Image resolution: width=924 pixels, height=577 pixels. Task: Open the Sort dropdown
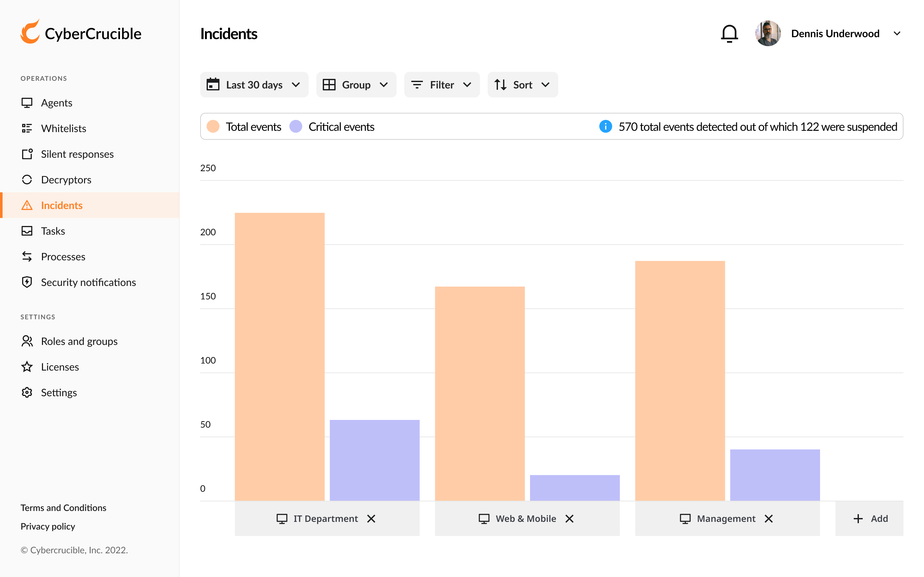tap(522, 85)
